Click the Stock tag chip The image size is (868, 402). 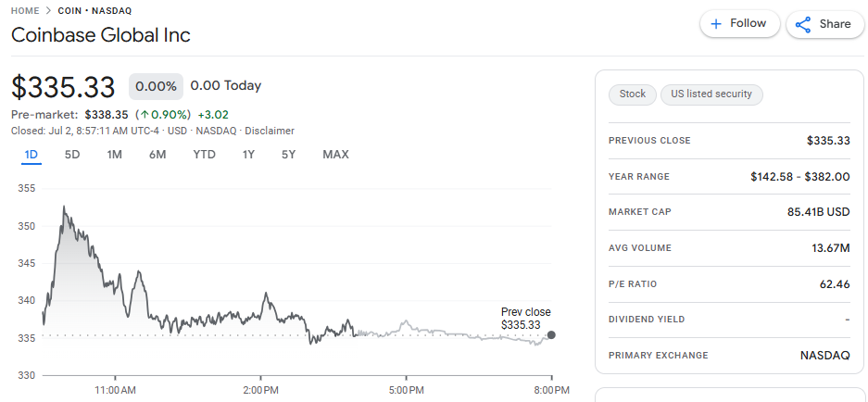(x=632, y=94)
